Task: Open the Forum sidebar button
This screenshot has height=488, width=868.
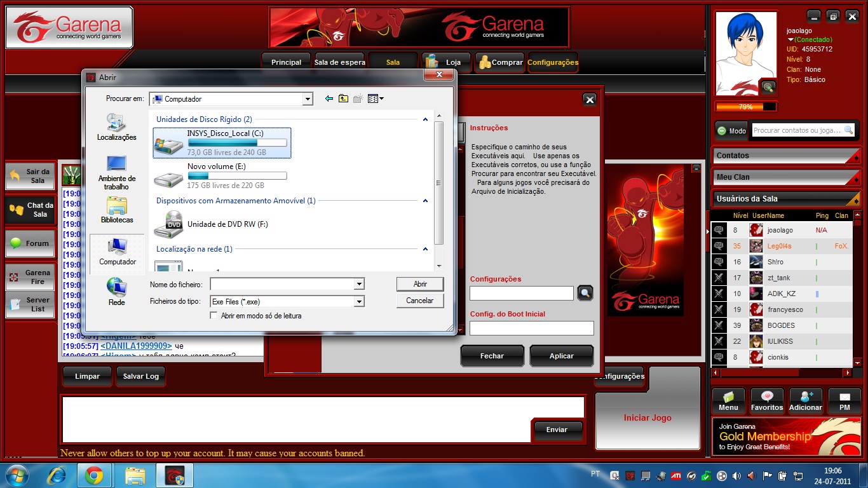Action: (x=31, y=243)
